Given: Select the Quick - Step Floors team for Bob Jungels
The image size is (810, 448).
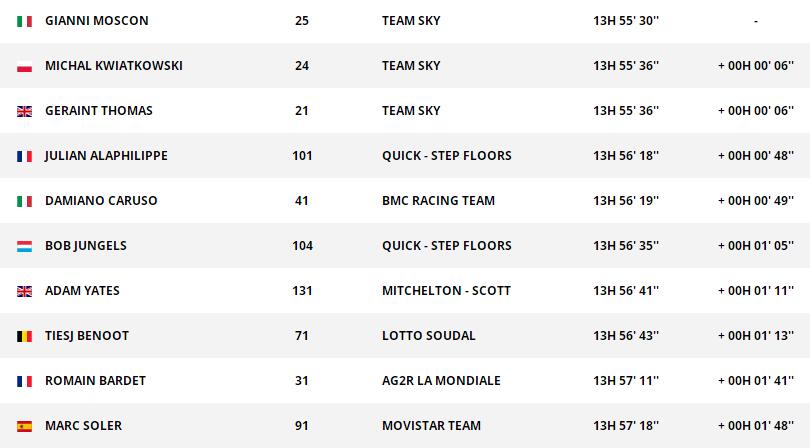Looking at the screenshot, I should click(x=446, y=246).
